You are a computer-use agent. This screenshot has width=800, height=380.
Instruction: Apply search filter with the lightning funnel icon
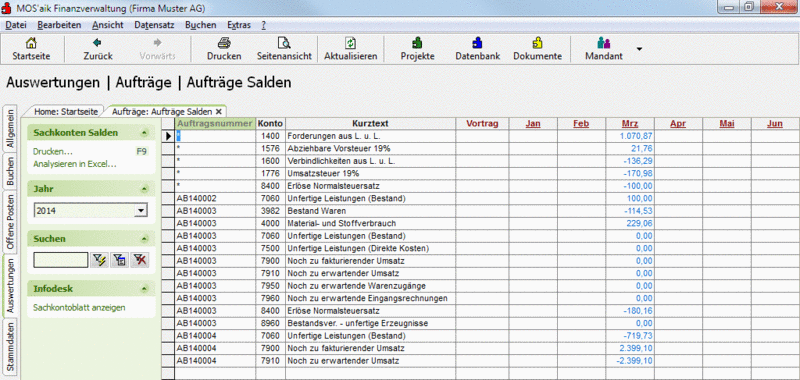pyautogui.click(x=98, y=260)
